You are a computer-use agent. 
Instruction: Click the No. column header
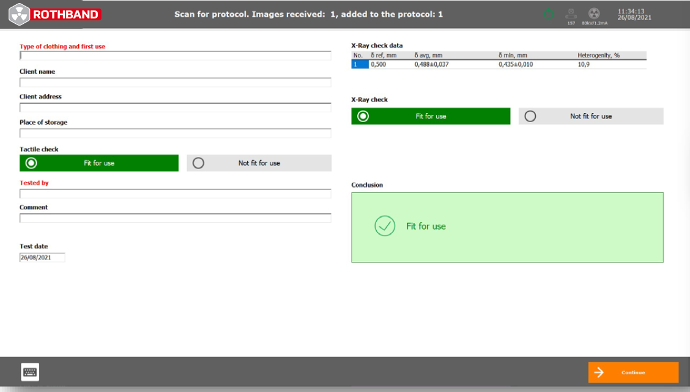pos(358,55)
